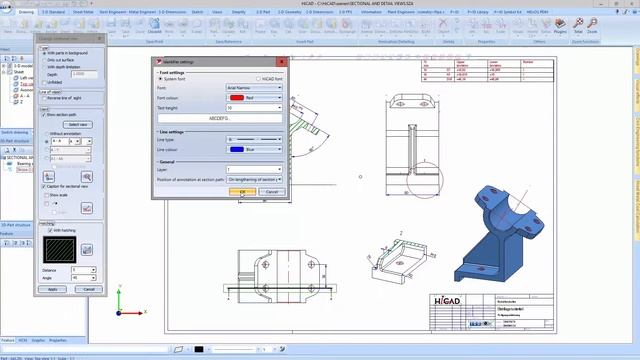Image resolution: width=640 pixels, height=360 pixels.
Task: Click the red Font colour swatch
Action: (237, 98)
